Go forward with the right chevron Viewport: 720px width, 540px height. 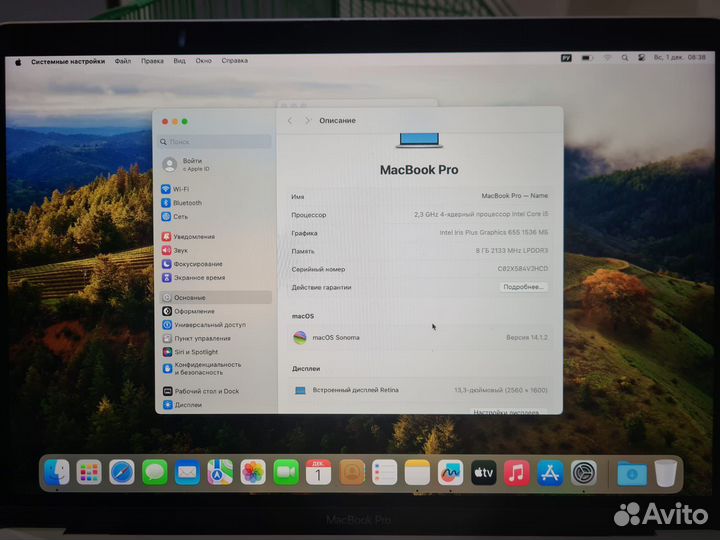pos(307,120)
